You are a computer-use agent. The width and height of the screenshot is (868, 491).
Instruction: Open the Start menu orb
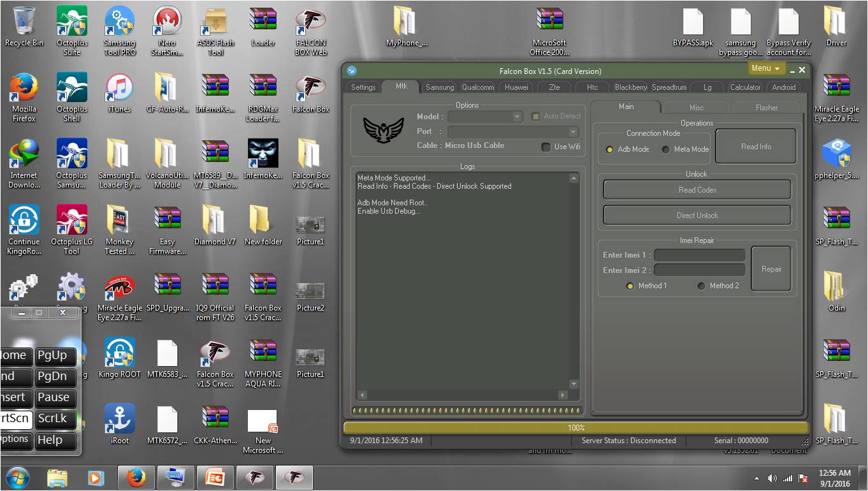coord(17,478)
